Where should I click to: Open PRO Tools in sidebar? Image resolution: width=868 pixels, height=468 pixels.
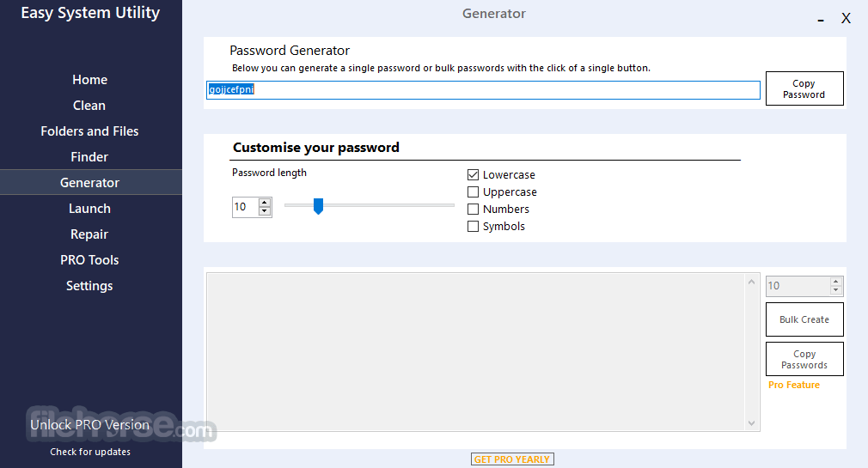[89, 260]
